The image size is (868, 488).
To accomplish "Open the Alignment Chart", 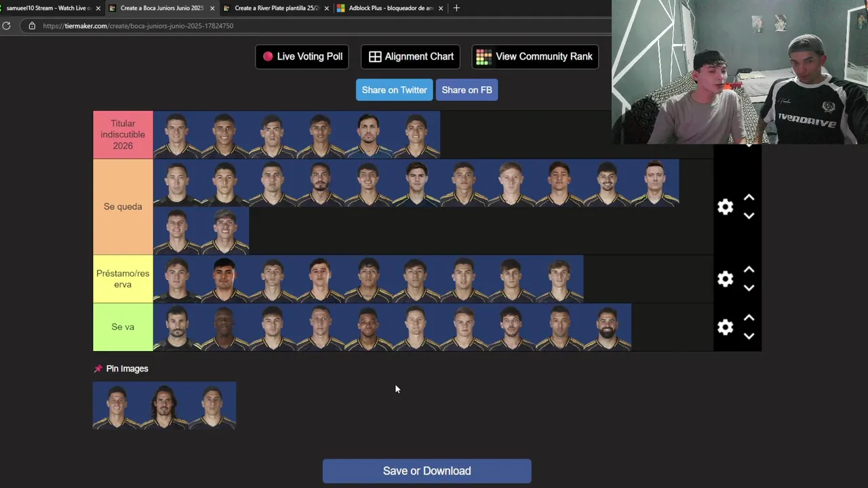I will (410, 57).
